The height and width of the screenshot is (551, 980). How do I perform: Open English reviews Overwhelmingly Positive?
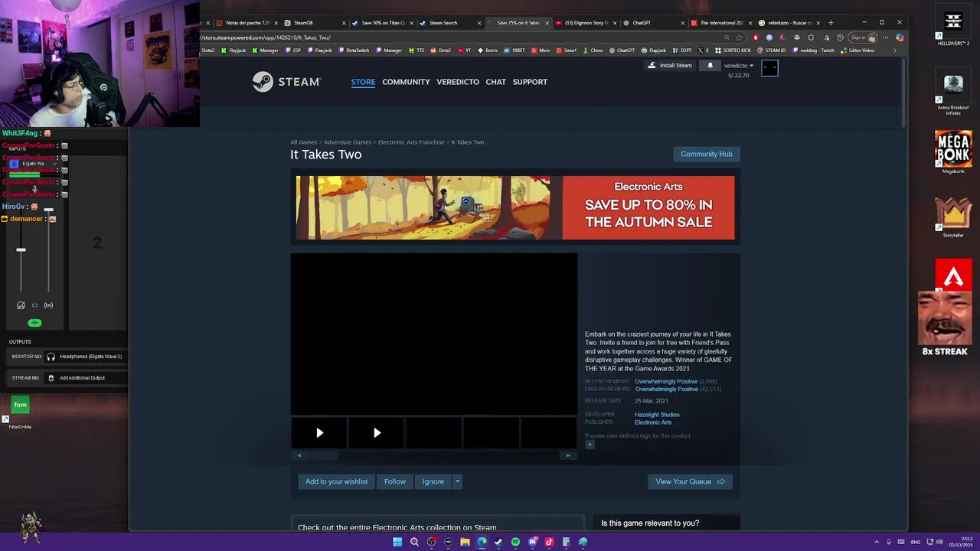[666, 389]
